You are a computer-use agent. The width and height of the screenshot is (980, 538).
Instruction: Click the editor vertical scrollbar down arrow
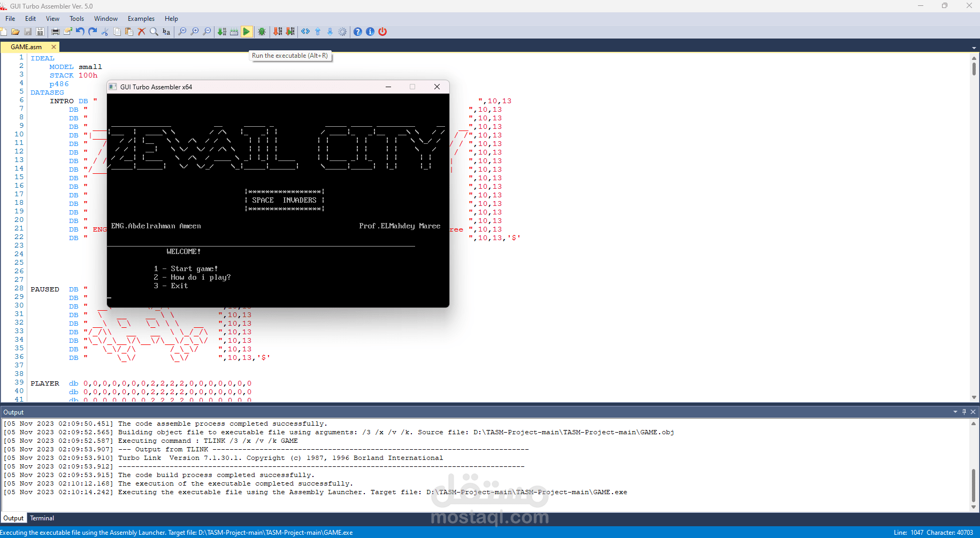click(974, 397)
